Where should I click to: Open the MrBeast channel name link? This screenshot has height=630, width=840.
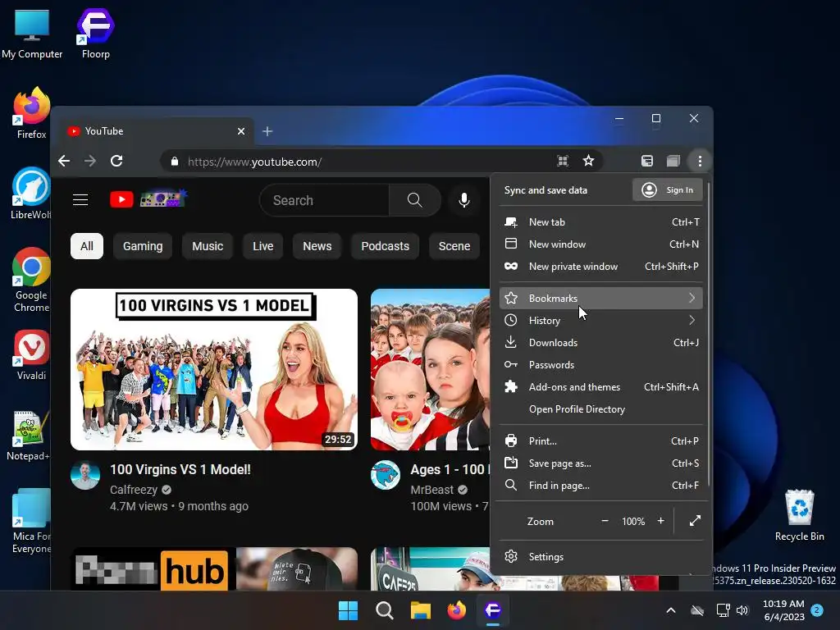pos(431,490)
